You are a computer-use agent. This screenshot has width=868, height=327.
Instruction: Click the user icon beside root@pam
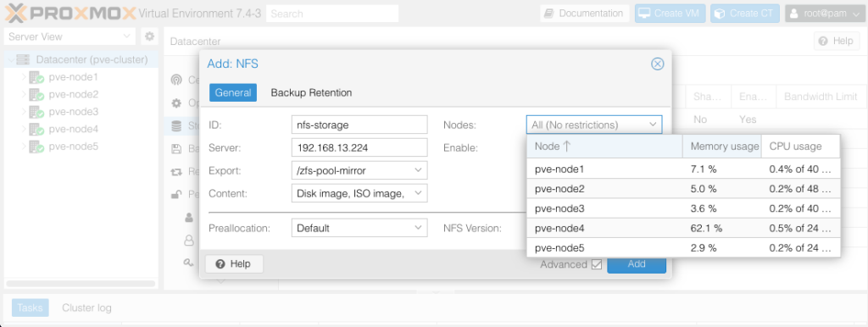794,14
